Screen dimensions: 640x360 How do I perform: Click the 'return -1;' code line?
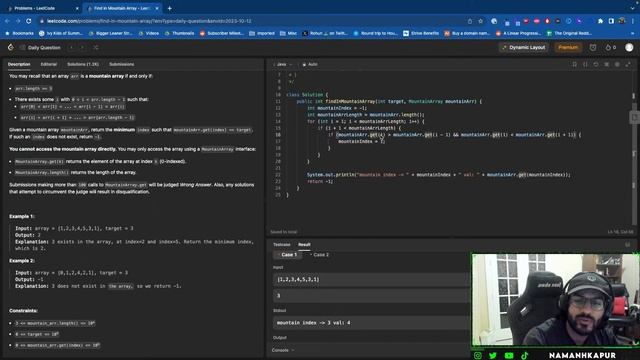(320, 181)
